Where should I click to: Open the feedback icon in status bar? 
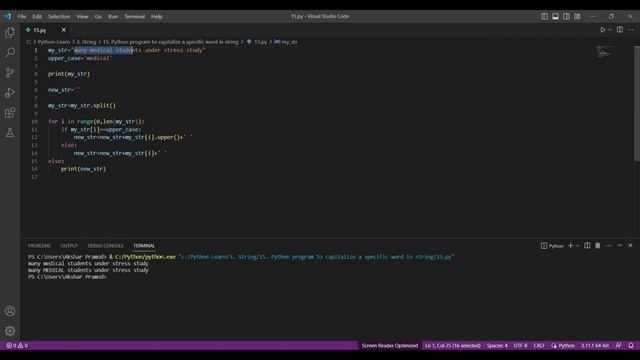619,345
